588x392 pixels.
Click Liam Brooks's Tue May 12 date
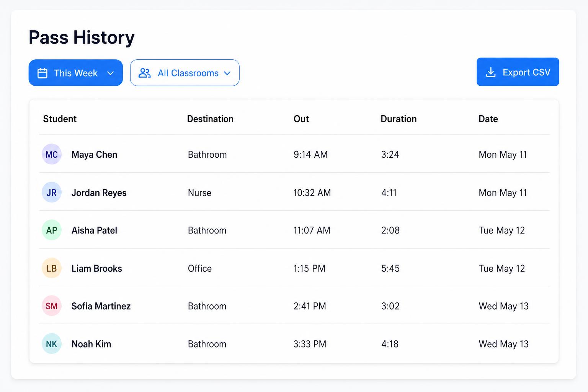click(501, 269)
